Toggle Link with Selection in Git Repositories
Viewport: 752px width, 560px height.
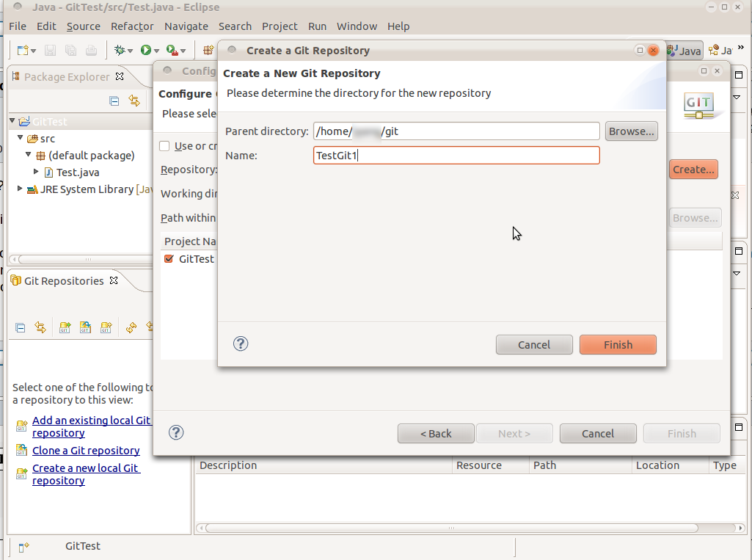[x=40, y=328]
